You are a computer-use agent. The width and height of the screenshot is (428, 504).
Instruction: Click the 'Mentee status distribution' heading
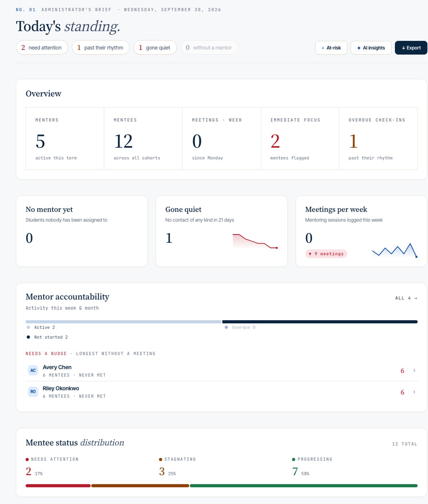point(75,443)
